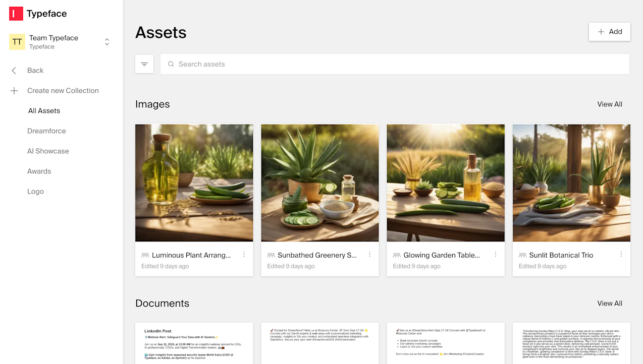643x364 pixels.
Task: Open the menu for Glowing Garden Table
Action: tap(496, 255)
